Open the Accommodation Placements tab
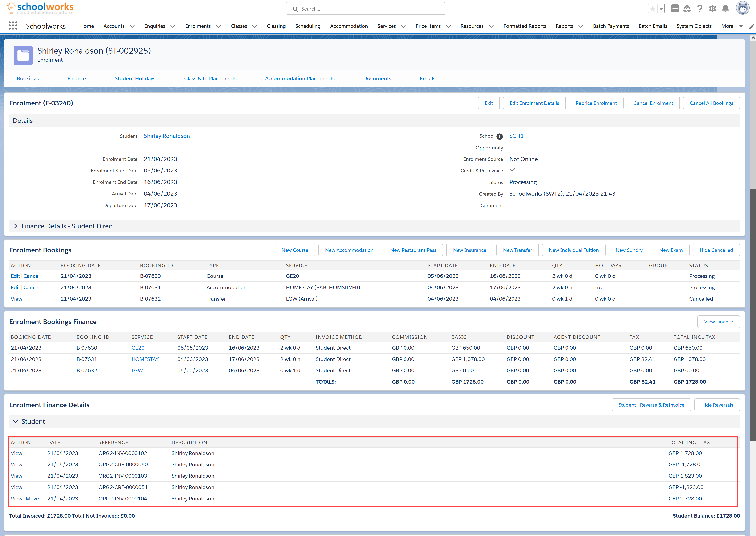The height and width of the screenshot is (536, 756). [x=299, y=78]
